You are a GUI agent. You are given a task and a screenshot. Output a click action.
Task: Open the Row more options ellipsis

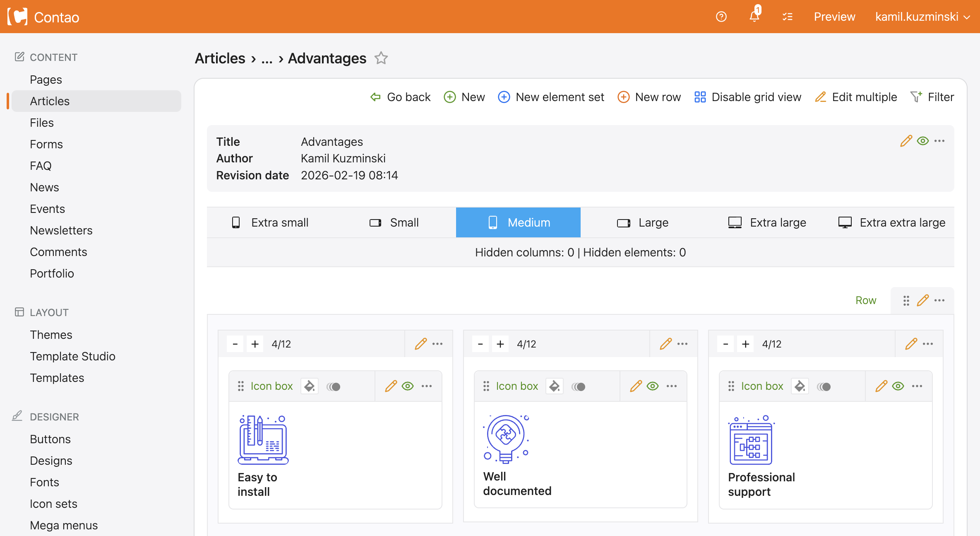click(x=939, y=300)
